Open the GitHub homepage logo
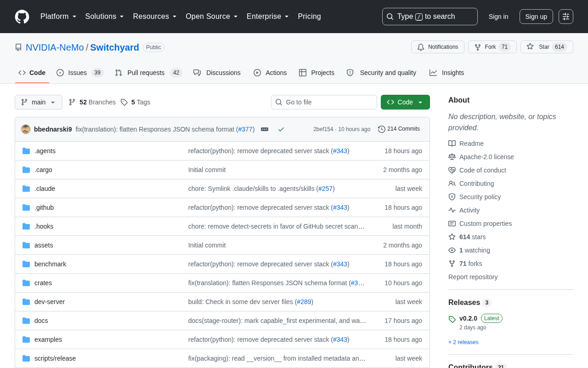The width and height of the screenshot is (588, 368). [22, 17]
